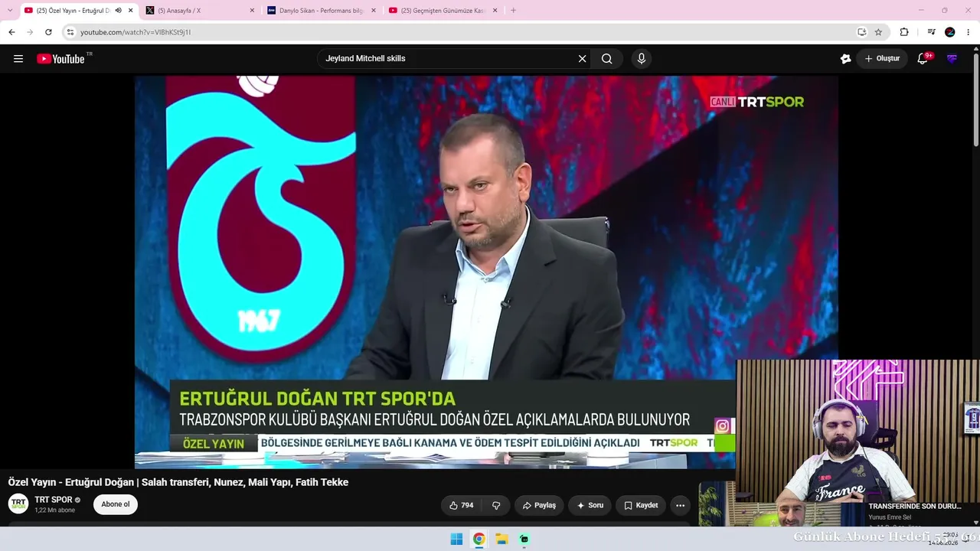Go to the YouTube home logo
This screenshot has height=551, width=980.
point(60,59)
